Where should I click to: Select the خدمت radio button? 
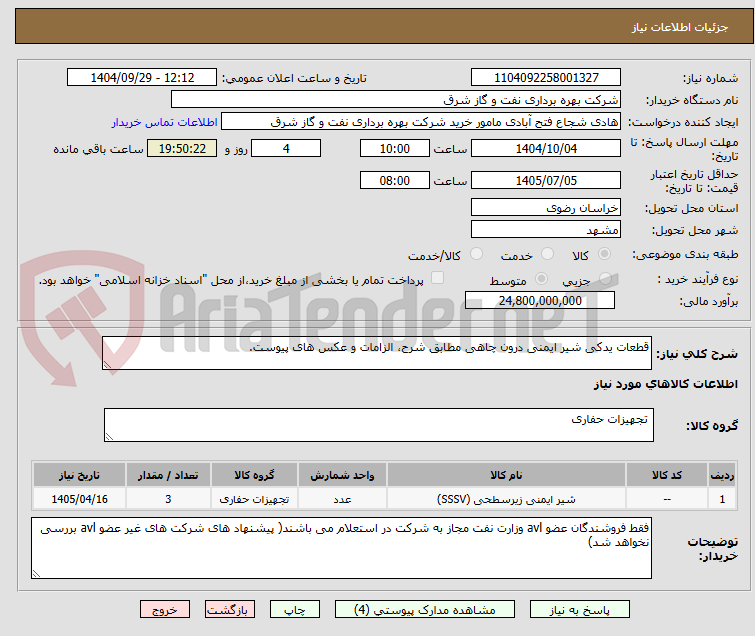click(x=547, y=254)
